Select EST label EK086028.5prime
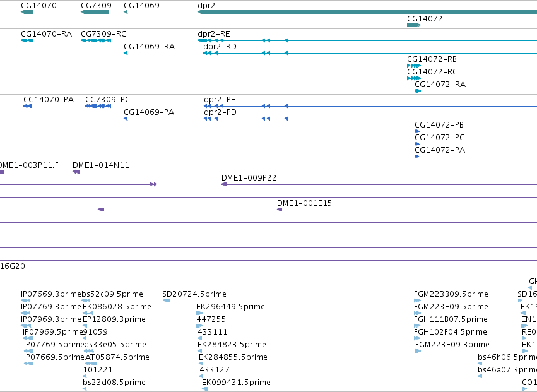 [x=117, y=307]
